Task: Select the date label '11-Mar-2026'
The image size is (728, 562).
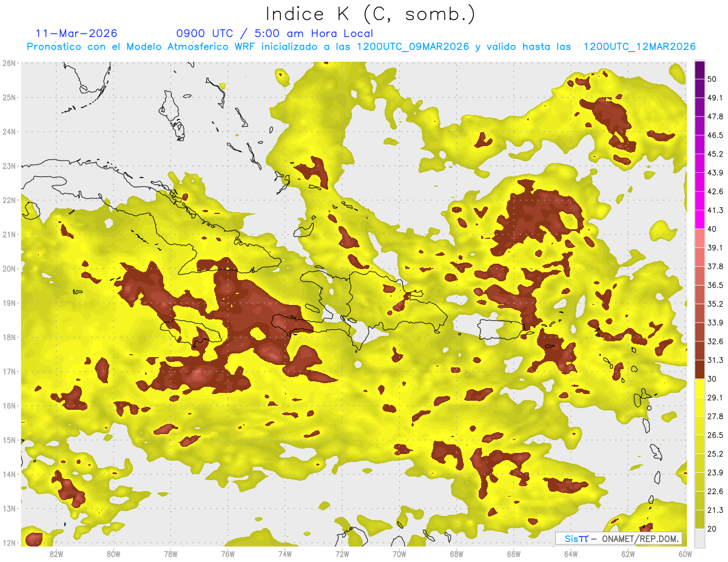Action: (76, 33)
